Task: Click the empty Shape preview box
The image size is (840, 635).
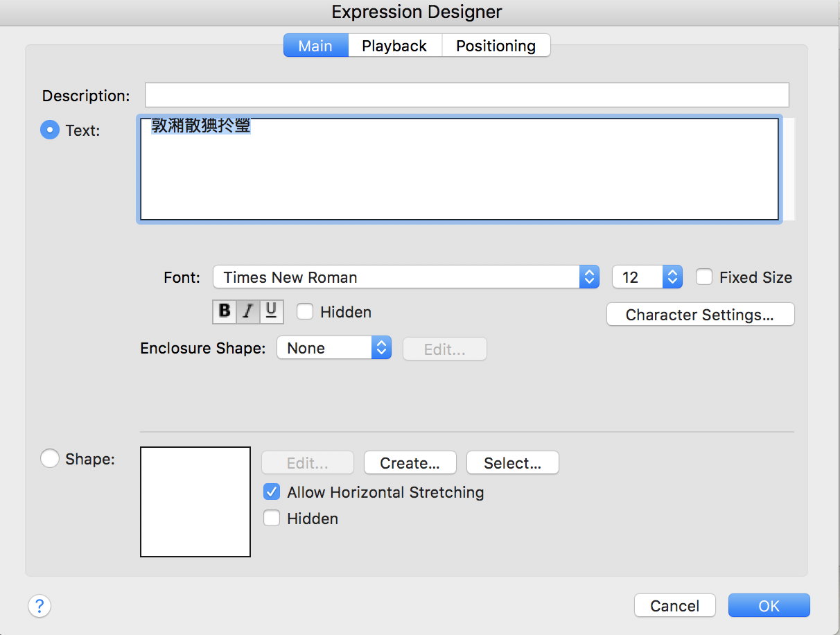Action: tap(195, 502)
